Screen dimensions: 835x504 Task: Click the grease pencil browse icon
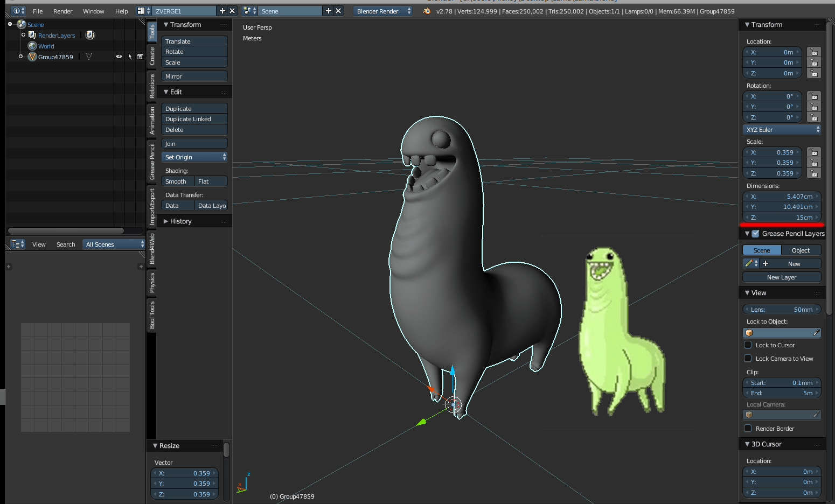coord(751,263)
